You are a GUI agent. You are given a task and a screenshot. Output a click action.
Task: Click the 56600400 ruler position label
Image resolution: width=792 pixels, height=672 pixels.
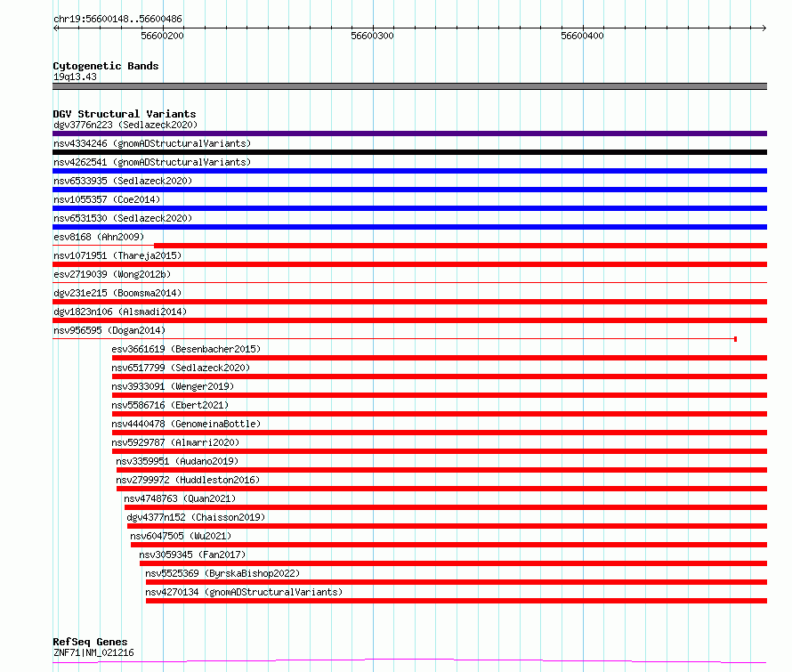[582, 36]
